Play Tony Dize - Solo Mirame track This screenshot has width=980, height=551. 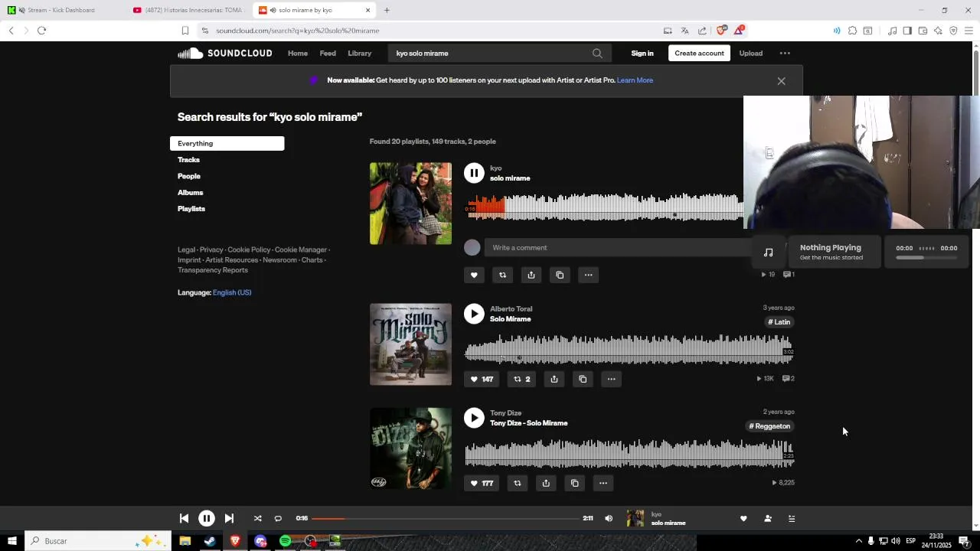click(x=474, y=418)
